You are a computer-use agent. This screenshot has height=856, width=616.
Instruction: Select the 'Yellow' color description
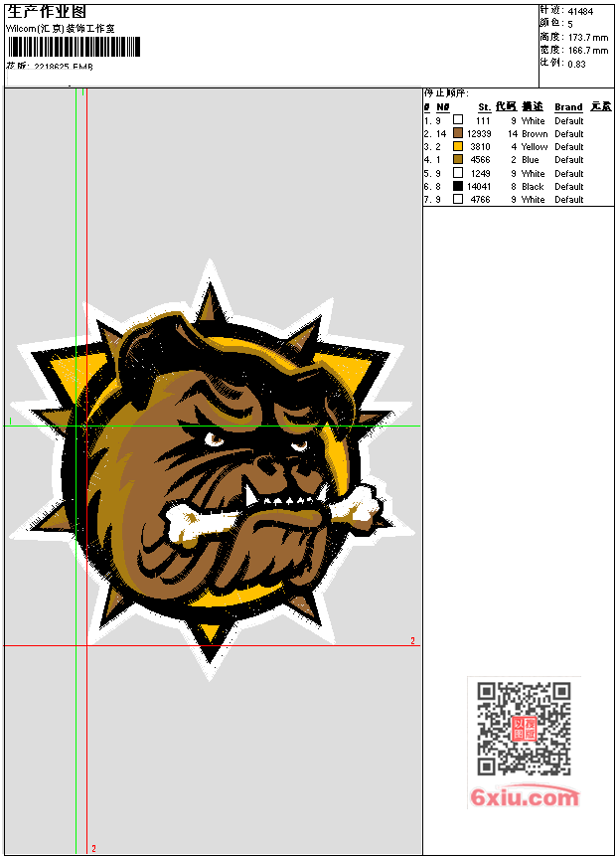(535, 147)
